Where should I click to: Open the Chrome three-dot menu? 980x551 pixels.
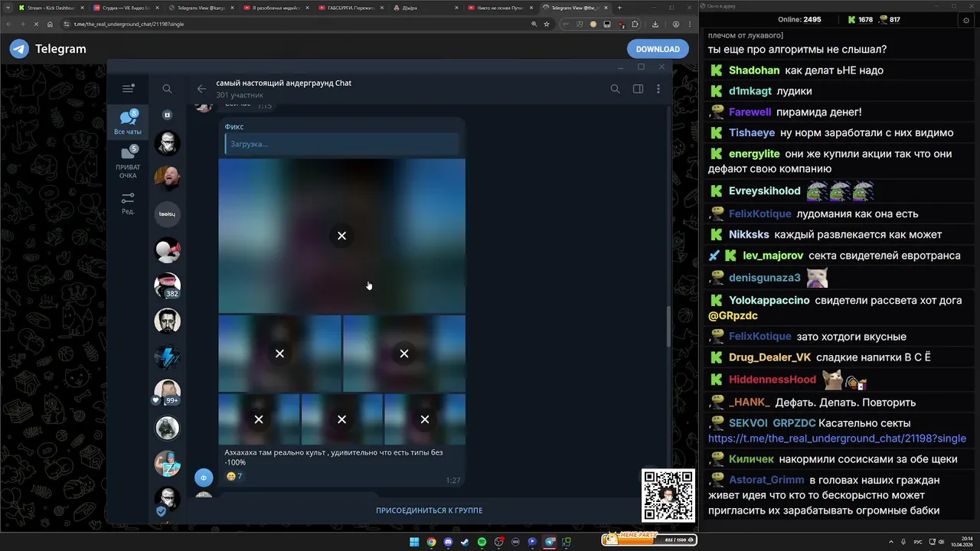[691, 24]
